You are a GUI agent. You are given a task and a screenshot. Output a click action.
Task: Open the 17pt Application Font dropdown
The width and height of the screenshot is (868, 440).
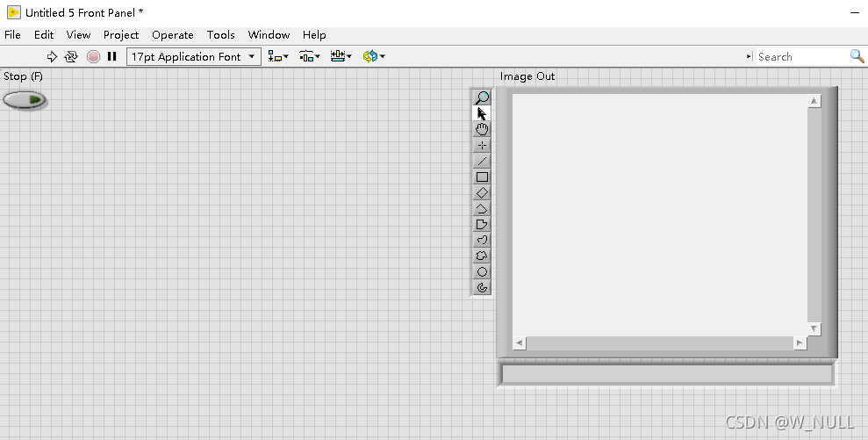[194, 56]
